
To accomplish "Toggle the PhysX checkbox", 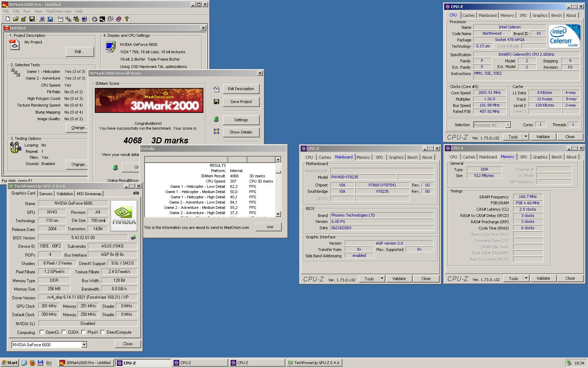I will tap(83, 332).
